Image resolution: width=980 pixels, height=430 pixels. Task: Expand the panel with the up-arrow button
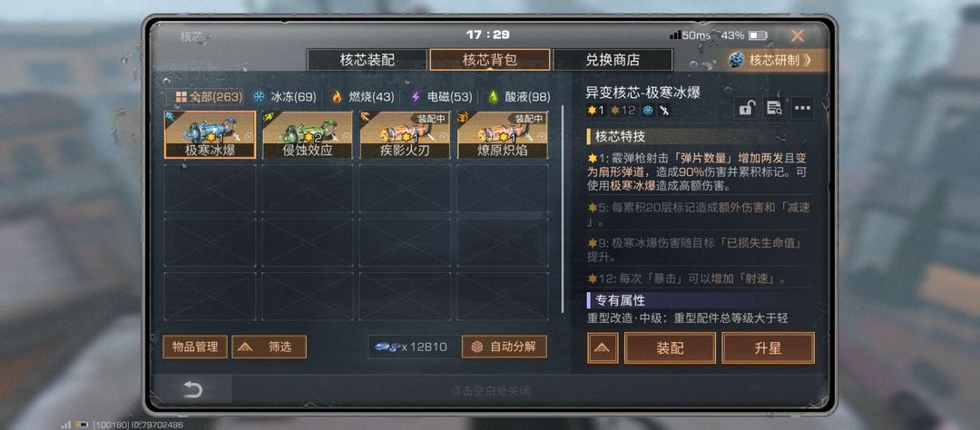click(603, 348)
